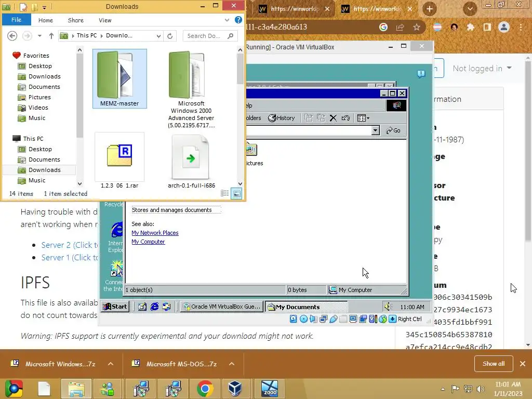This screenshot has height=399, width=532.
Task: Click the Windows 2000 Start button
Action: tap(115, 307)
